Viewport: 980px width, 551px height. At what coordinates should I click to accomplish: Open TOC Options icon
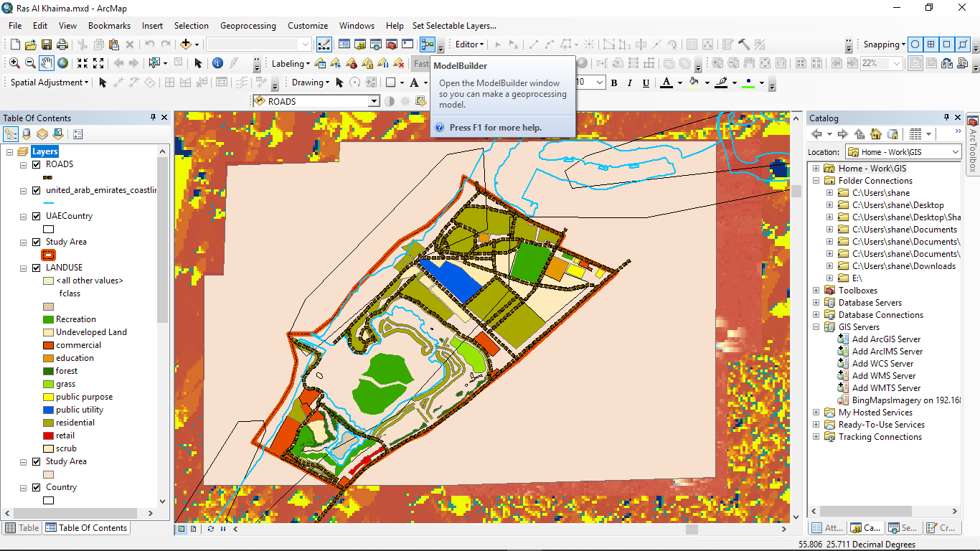78,134
